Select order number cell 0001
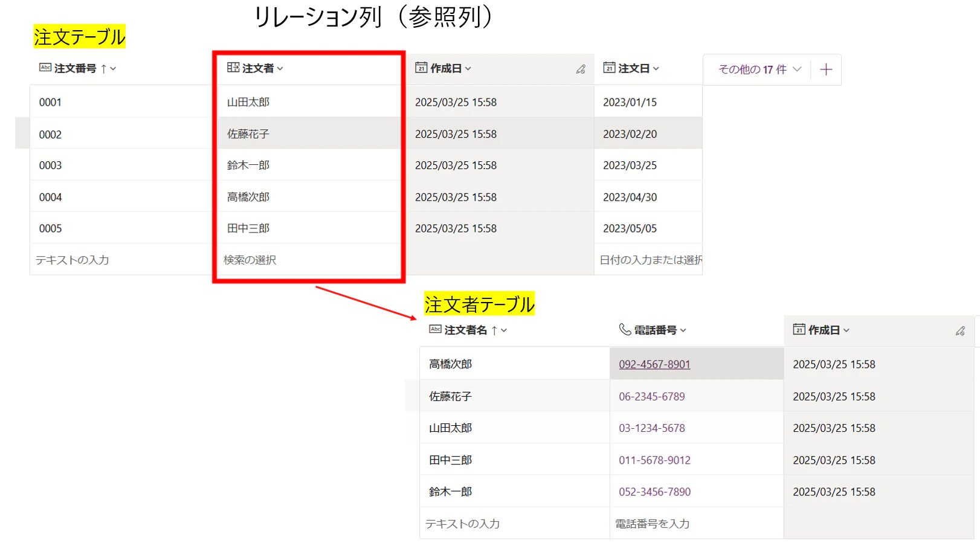980x543 pixels. 121,102
